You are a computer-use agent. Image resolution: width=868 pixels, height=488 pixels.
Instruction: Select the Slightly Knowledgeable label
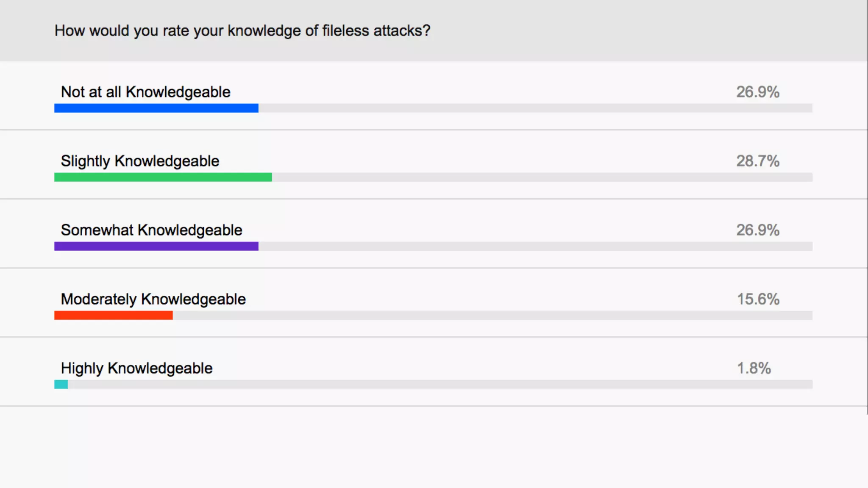point(140,161)
